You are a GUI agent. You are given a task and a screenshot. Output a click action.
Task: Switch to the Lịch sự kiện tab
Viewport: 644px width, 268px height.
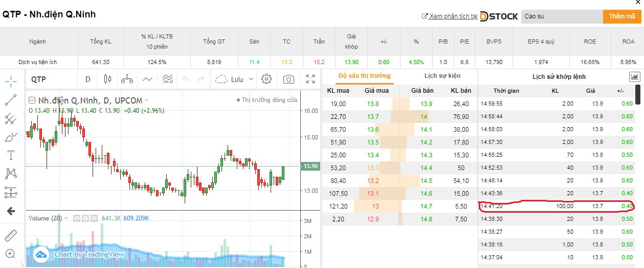(442, 76)
